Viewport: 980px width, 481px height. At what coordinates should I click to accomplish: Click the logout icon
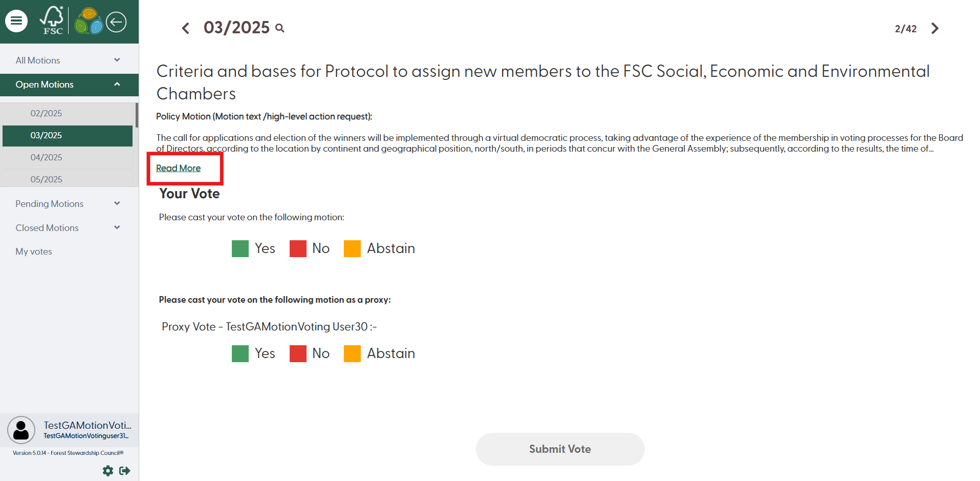pos(124,470)
